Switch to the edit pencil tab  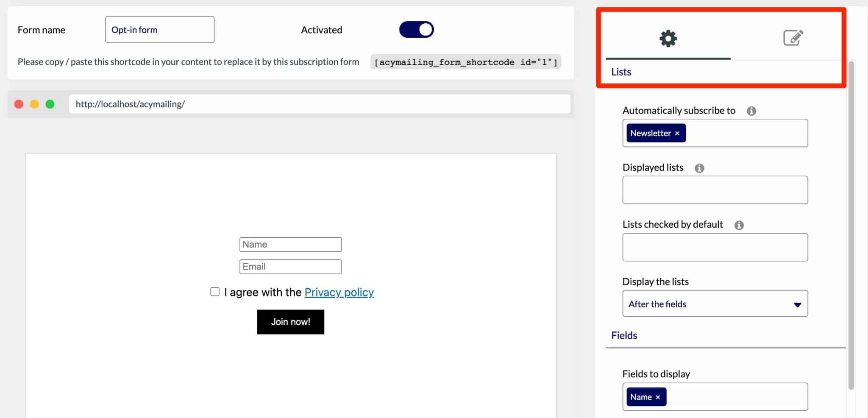793,38
